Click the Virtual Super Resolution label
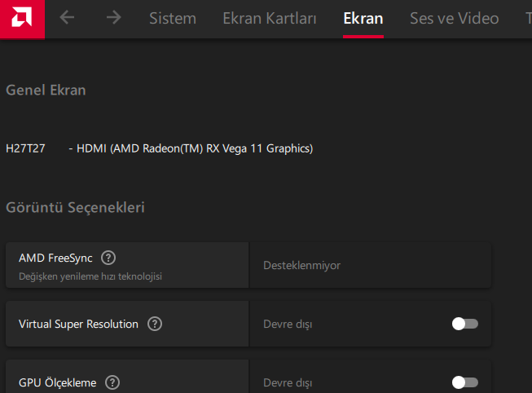The image size is (532, 393). tap(78, 324)
